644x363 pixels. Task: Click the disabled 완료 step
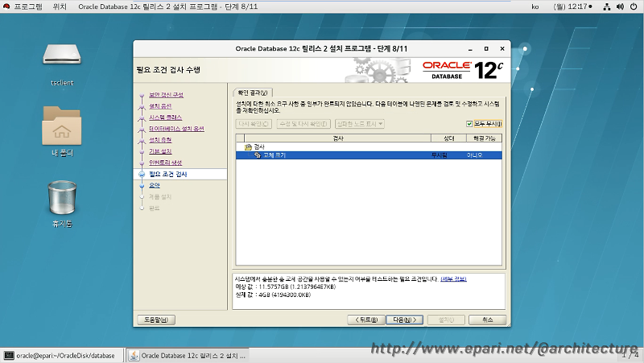154,208
